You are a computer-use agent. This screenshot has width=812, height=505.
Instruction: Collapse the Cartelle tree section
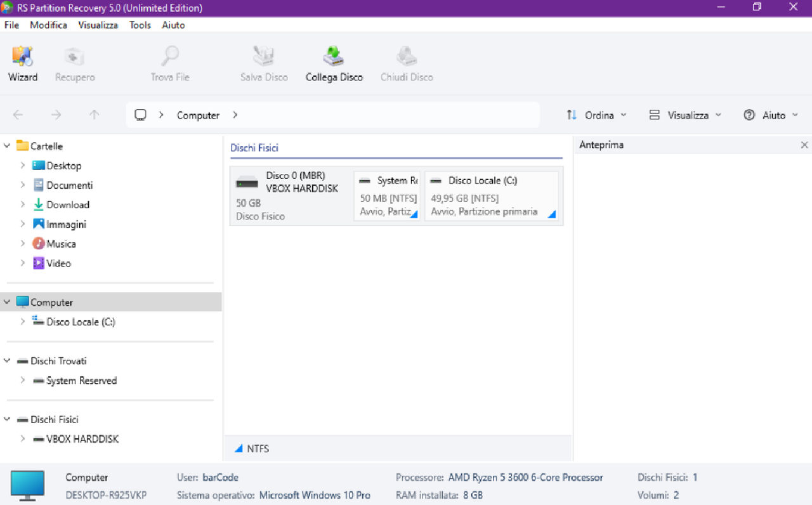7,146
